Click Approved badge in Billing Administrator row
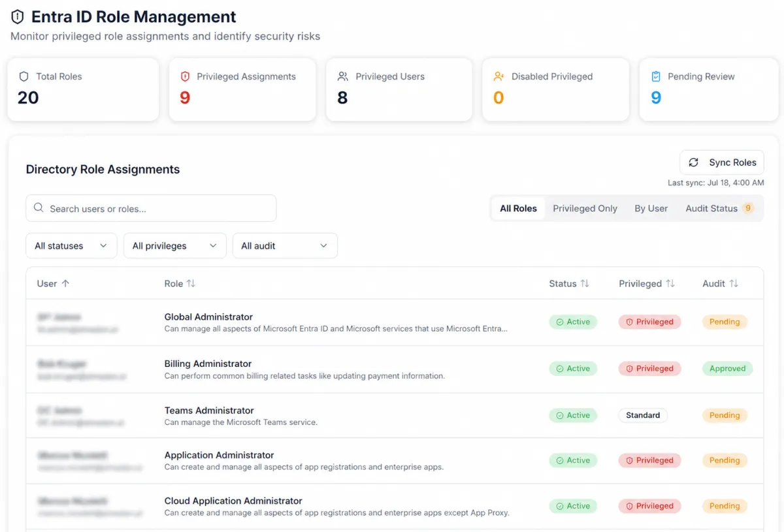Image resolution: width=784 pixels, height=532 pixels. (727, 369)
